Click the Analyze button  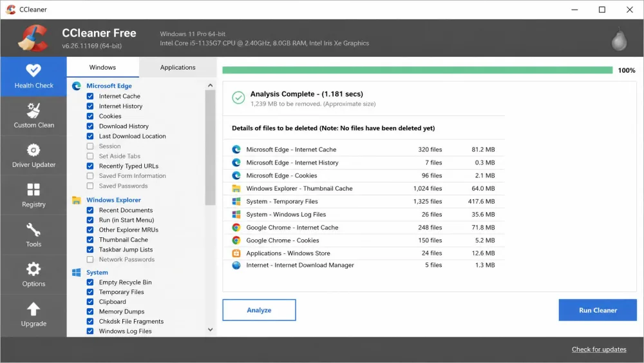coord(259,310)
